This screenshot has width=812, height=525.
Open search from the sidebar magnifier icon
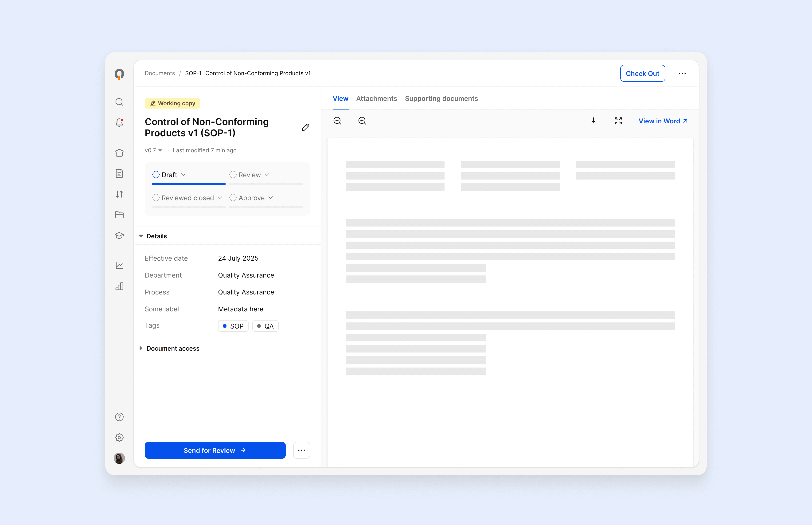(119, 102)
